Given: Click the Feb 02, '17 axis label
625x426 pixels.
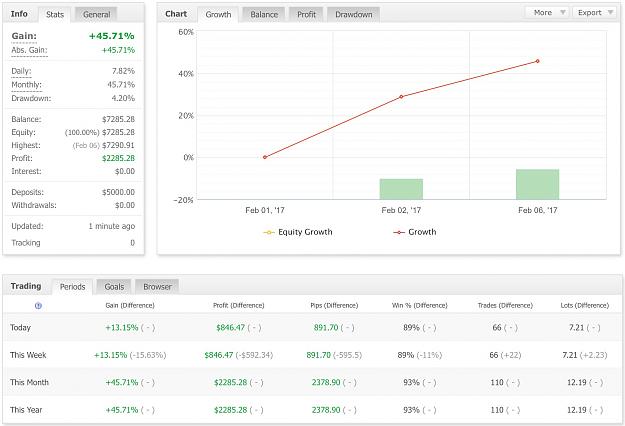Looking at the screenshot, I should (x=401, y=210).
